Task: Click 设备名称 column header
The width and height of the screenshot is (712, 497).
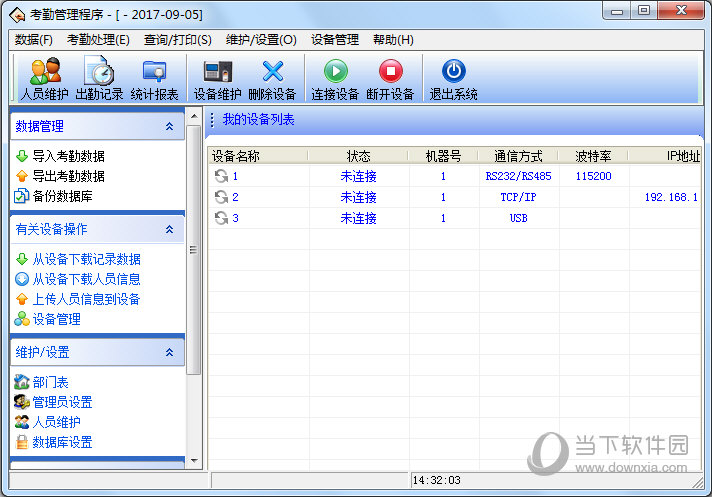Action: pyautogui.click(x=258, y=156)
